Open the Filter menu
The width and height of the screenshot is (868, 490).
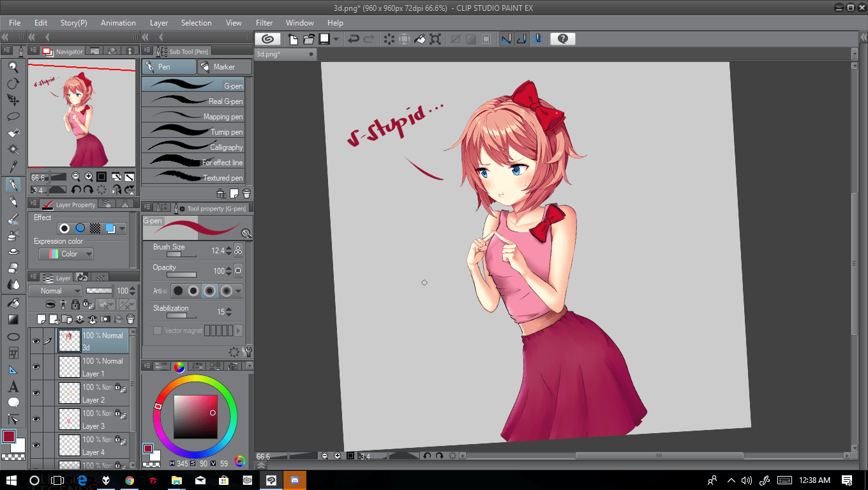pos(264,23)
